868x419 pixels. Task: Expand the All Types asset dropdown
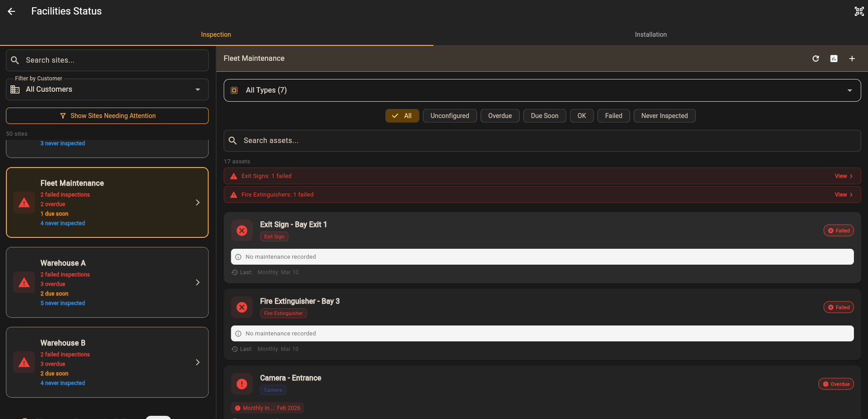pyautogui.click(x=849, y=90)
